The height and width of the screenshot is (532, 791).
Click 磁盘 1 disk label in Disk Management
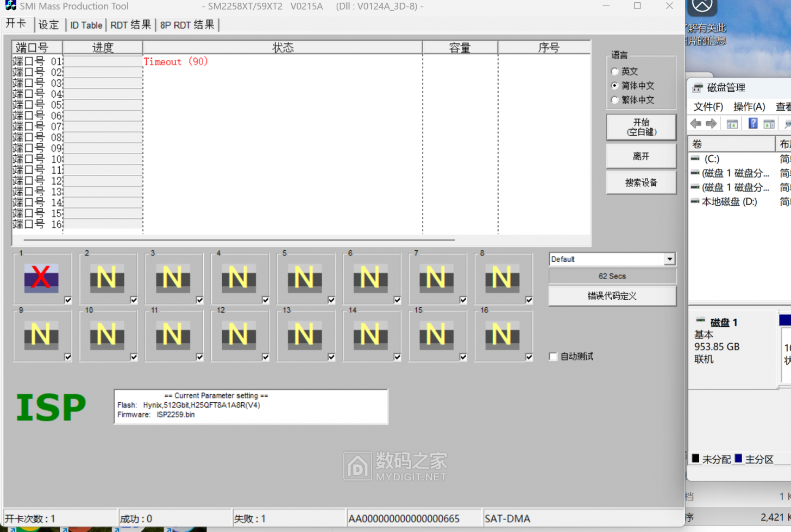pyautogui.click(x=723, y=322)
